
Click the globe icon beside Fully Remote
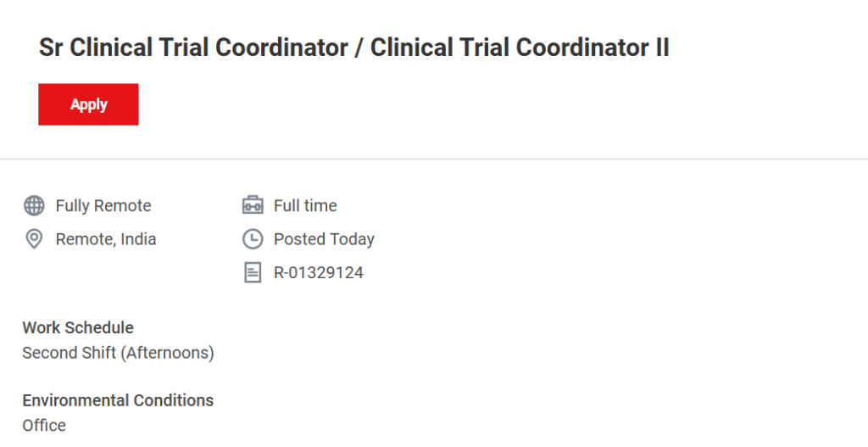[x=34, y=205]
